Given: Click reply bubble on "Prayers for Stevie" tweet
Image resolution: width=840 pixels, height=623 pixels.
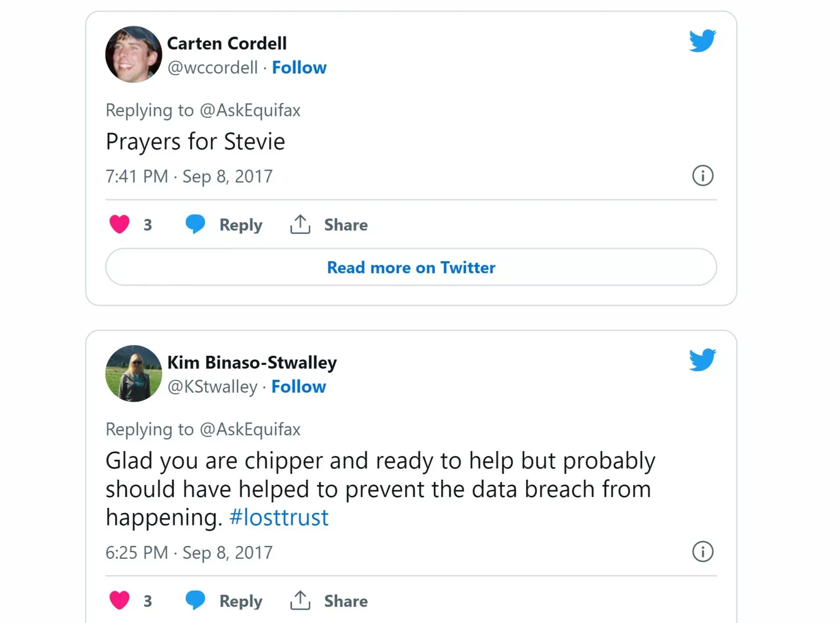Looking at the screenshot, I should click(195, 224).
